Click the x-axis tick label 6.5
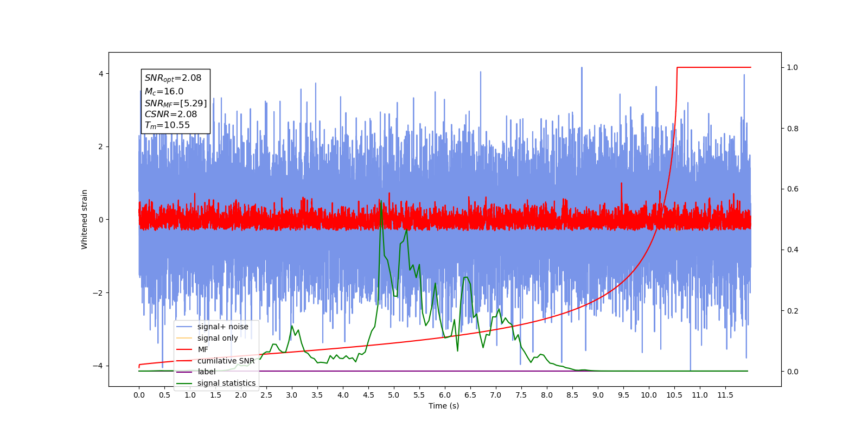This screenshot has height=434, width=868. 470,395
